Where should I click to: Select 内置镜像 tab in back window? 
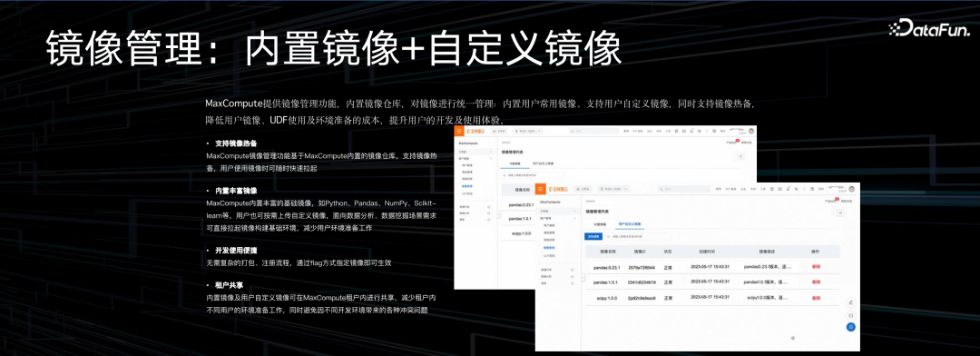point(515,163)
